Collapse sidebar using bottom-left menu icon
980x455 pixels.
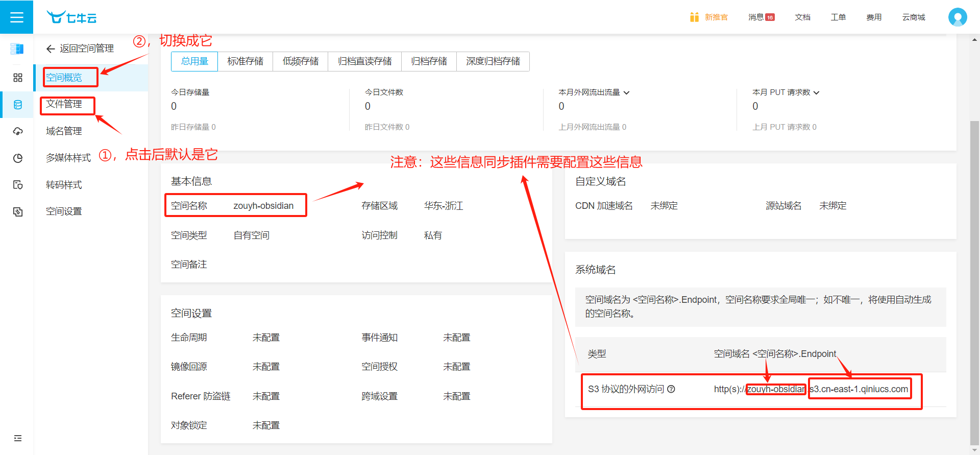point(18,438)
